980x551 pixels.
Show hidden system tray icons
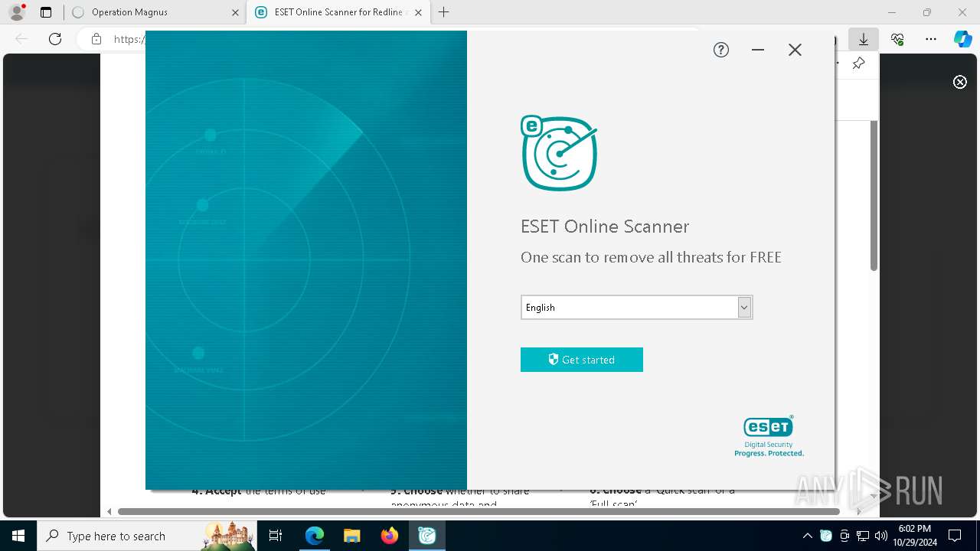[x=808, y=536]
